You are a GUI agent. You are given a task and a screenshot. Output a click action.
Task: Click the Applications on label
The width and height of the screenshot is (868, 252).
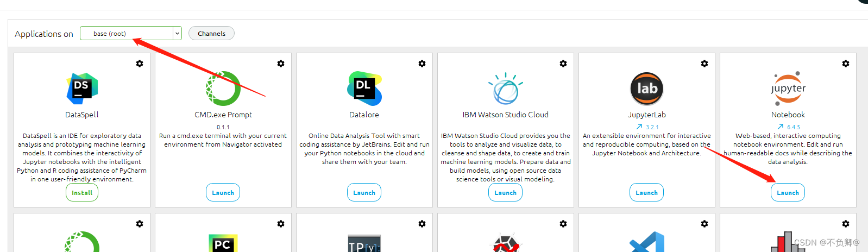coord(44,34)
